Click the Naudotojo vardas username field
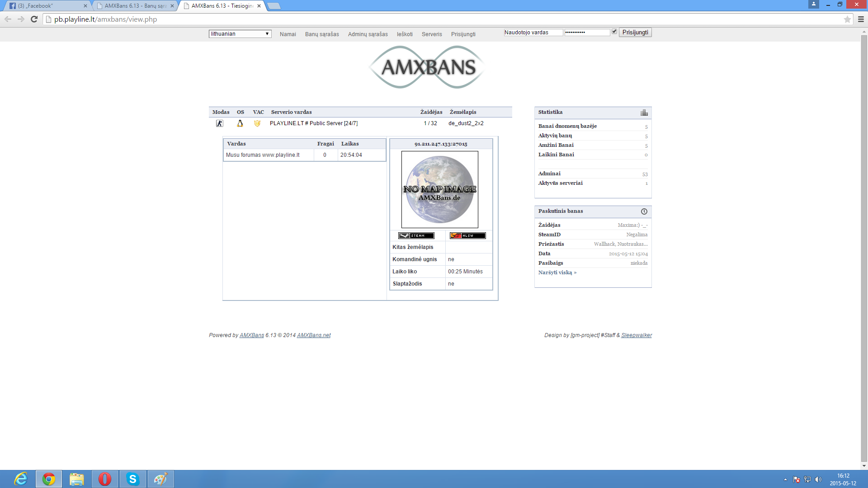 533,33
